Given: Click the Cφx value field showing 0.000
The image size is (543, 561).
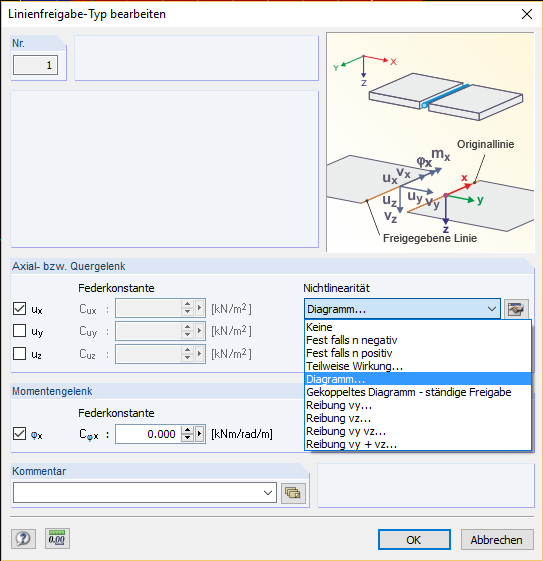Looking at the screenshot, I should point(149,434).
